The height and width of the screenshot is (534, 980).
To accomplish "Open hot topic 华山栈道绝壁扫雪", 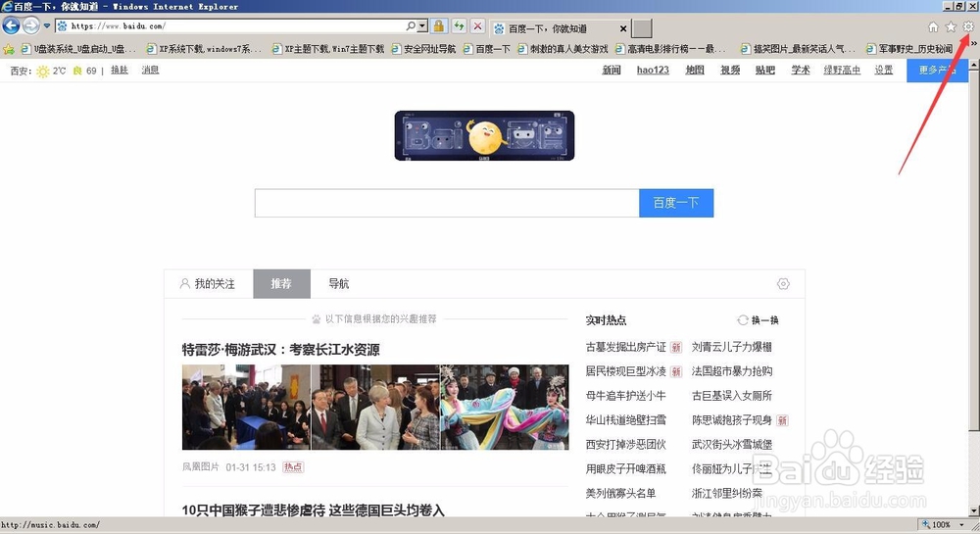I will pos(625,419).
